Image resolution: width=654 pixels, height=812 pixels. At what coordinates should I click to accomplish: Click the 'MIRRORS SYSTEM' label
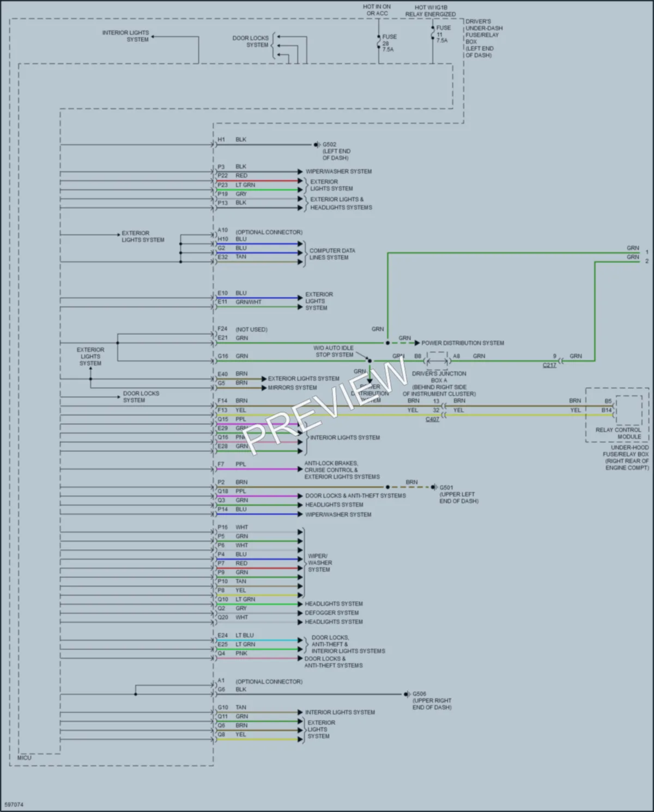292,388
